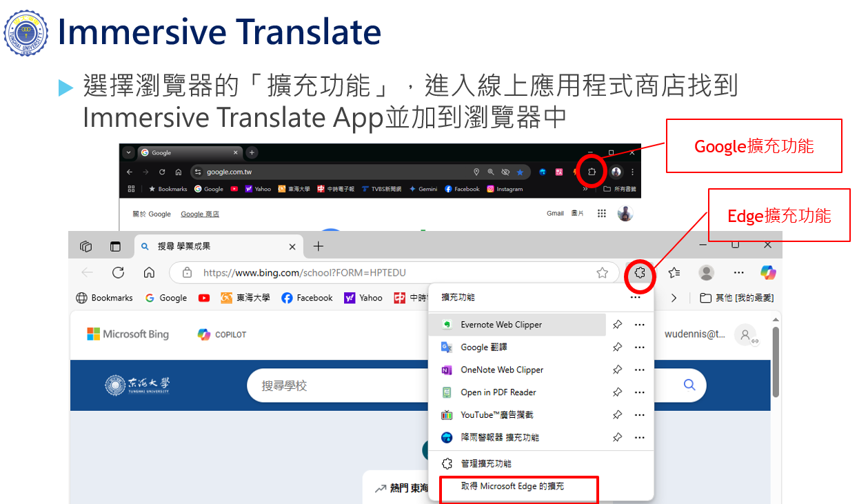The image size is (868, 504).
Task: Open Chrome's tab search dropdown arrow
Action: click(128, 152)
